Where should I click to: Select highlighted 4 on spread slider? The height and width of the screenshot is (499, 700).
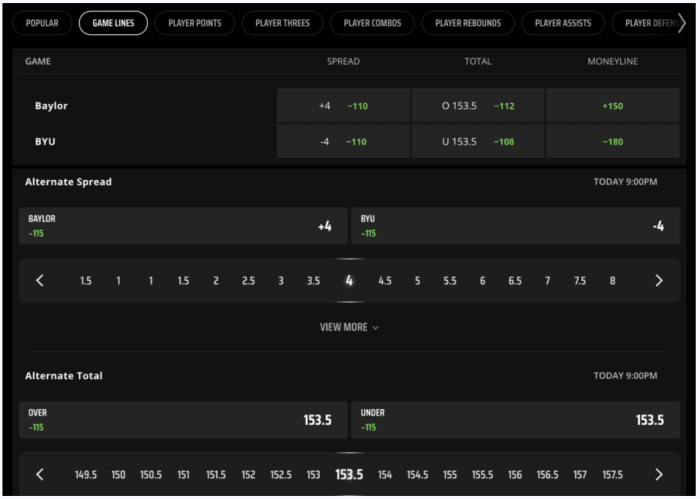(349, 281)
